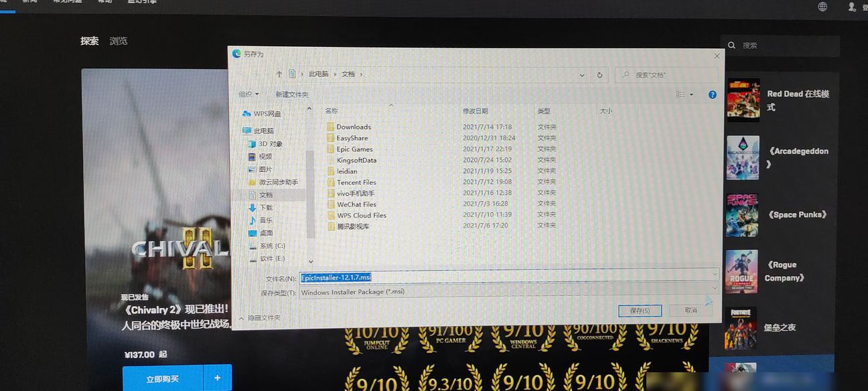
Task: Expand the file name dropdown arrow
Action: pos(714,275)
